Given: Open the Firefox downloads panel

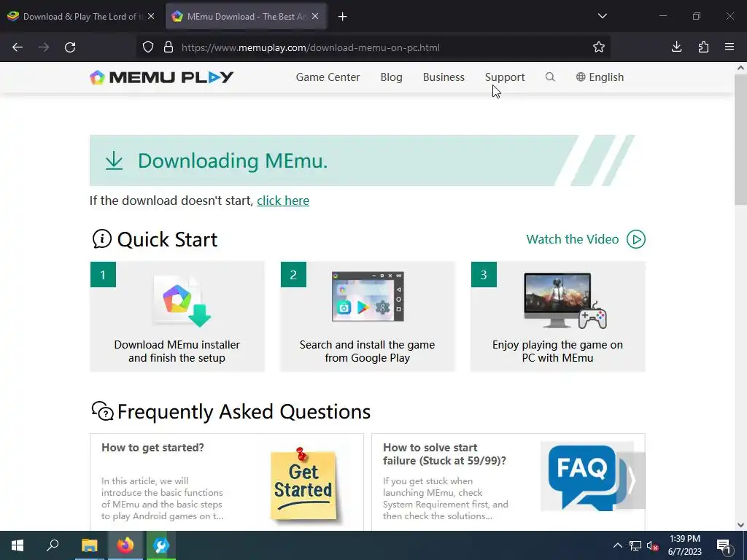Looking at the screenshot, I should point(676,47).
